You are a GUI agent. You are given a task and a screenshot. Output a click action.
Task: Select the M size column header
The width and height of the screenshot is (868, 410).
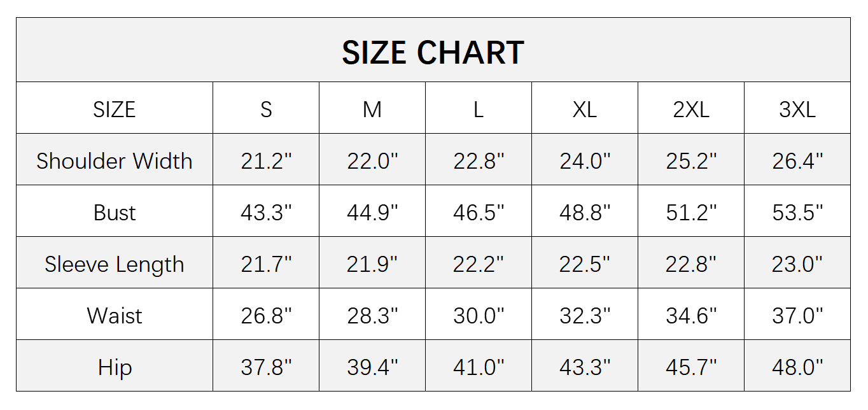click(x=372, y=110)
